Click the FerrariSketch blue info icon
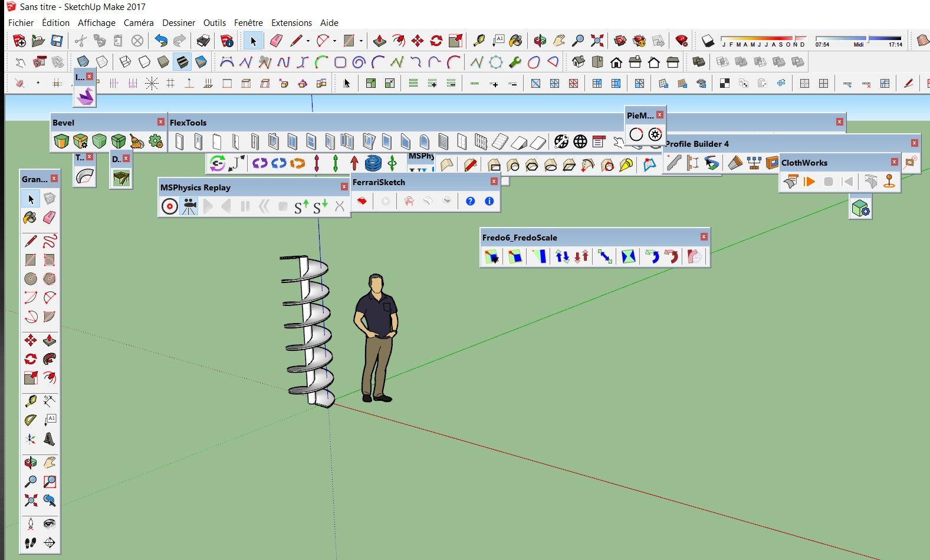 (489, 201)
